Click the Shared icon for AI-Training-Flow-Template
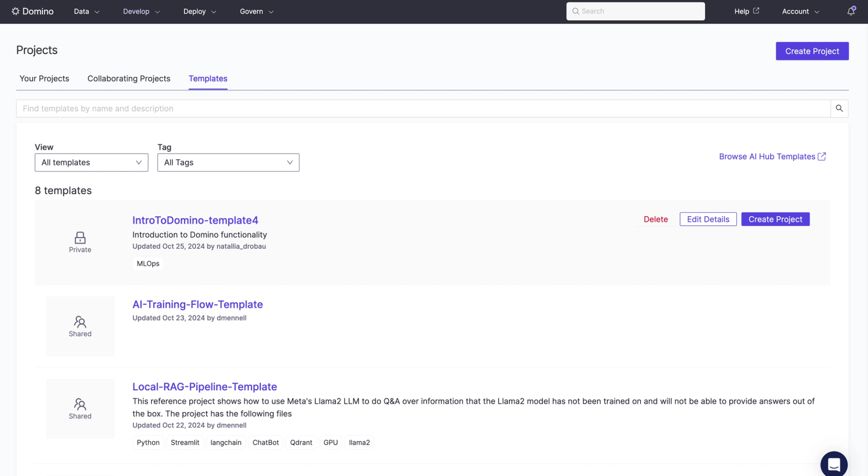The width and height of the screenshot is (868, 476). coord(80,322)
